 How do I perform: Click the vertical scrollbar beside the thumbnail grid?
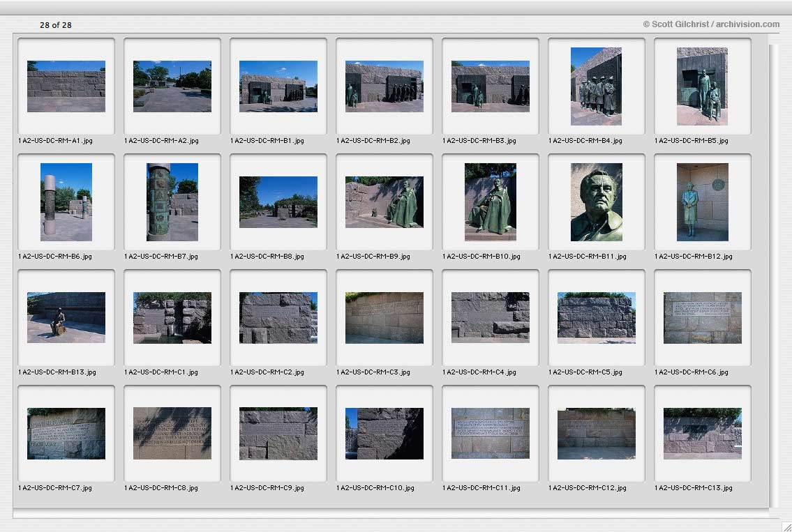point(774,275)
